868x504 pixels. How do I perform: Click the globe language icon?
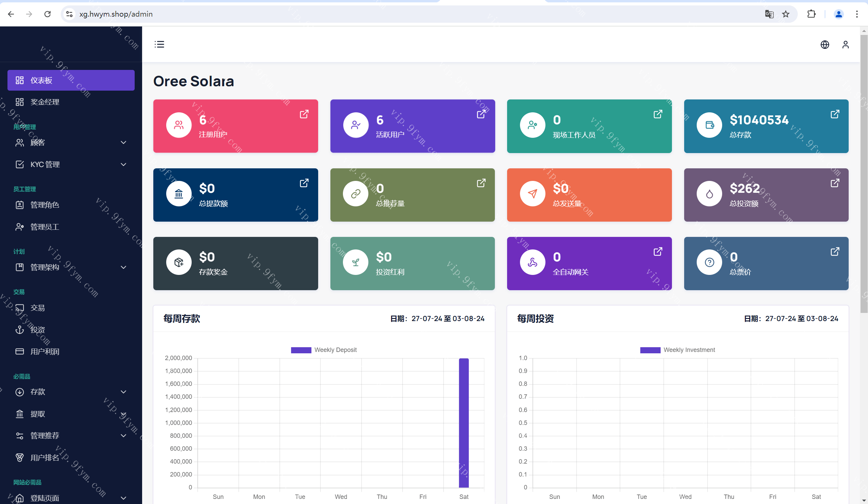click(x=825, y=44)
